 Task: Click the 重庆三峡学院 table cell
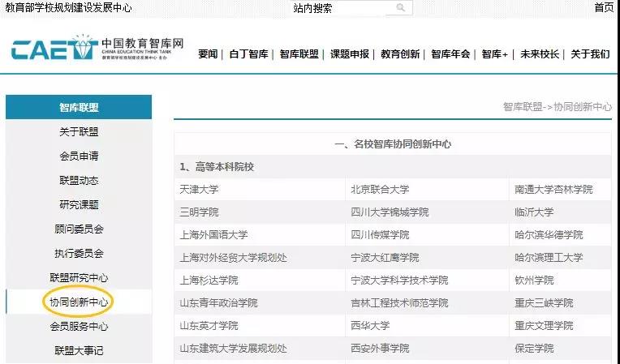tap(560, 303)
